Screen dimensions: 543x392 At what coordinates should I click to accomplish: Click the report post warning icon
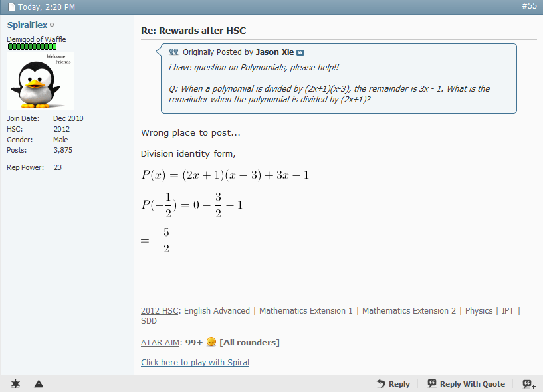click(39, 384)
